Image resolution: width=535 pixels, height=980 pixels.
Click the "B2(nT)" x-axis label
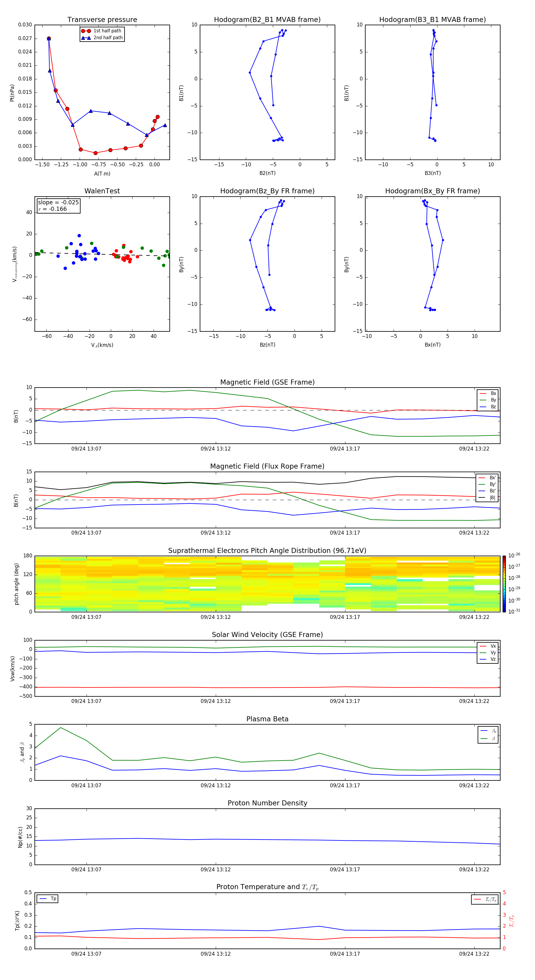click(267, 173)
